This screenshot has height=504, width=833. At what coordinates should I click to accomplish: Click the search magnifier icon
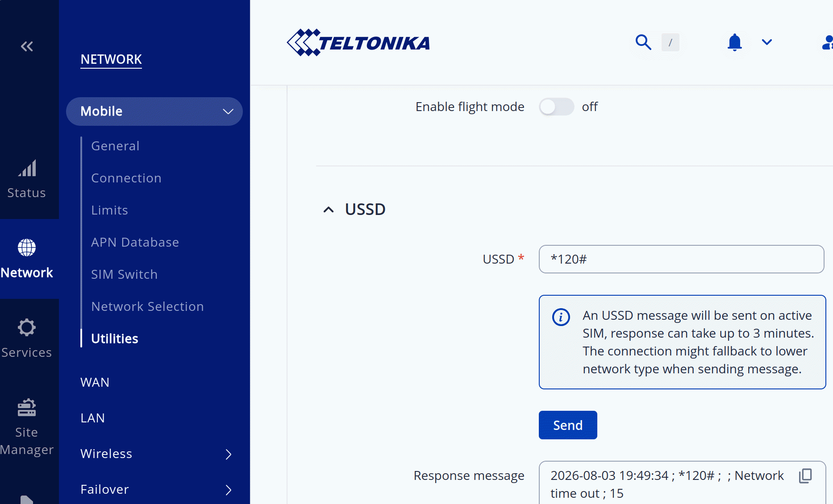point(643,42)
